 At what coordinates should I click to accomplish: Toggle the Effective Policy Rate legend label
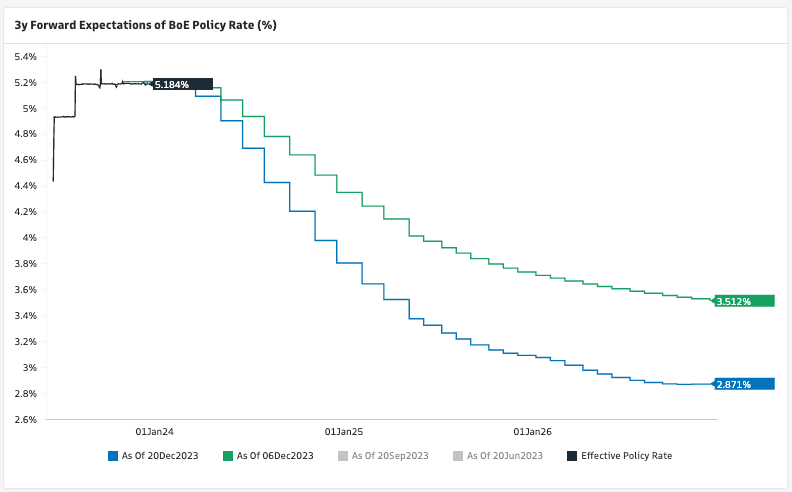click(x=626, y=456)
